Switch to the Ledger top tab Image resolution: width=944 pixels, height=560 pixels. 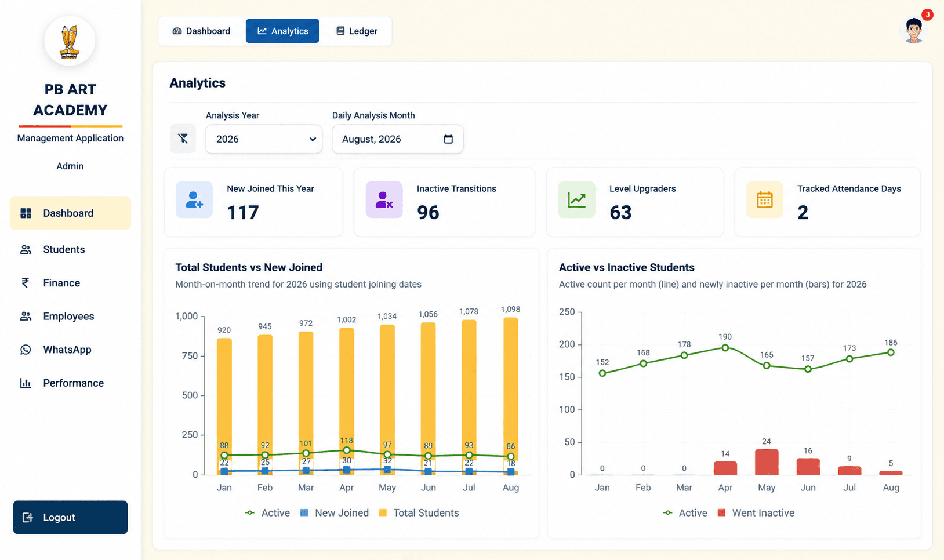(357, 31)
